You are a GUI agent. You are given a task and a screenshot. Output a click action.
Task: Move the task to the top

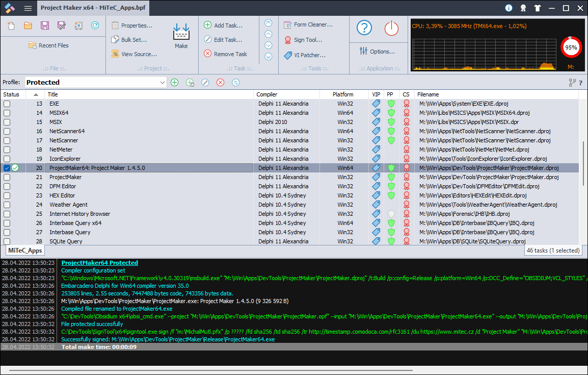(269, 23)
